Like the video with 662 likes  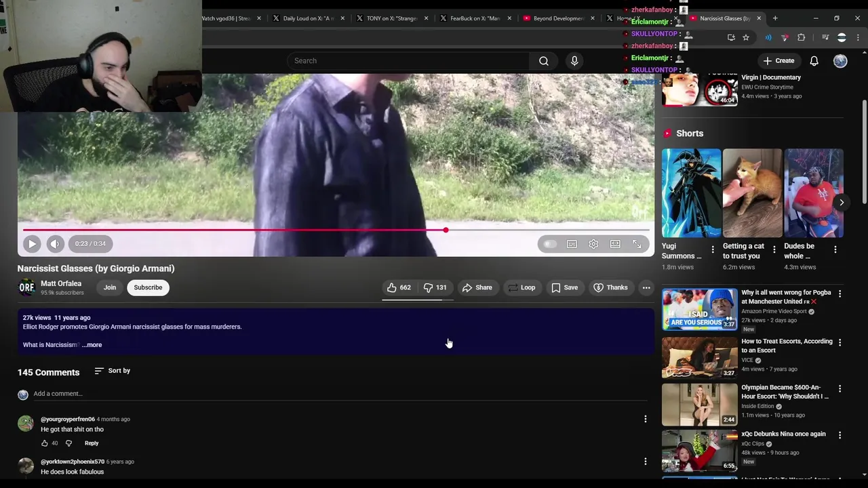coord(399,287)
